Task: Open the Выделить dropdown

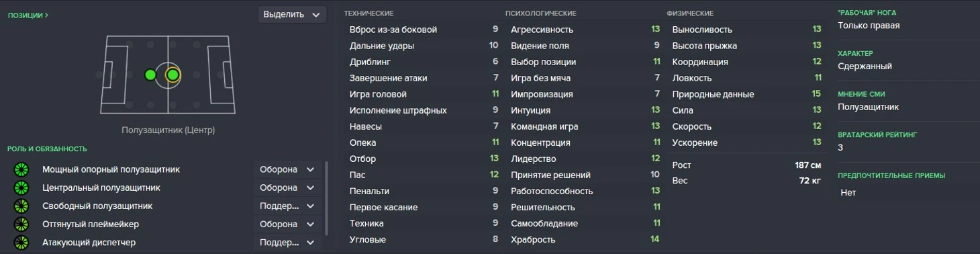Action: point(292,14)
